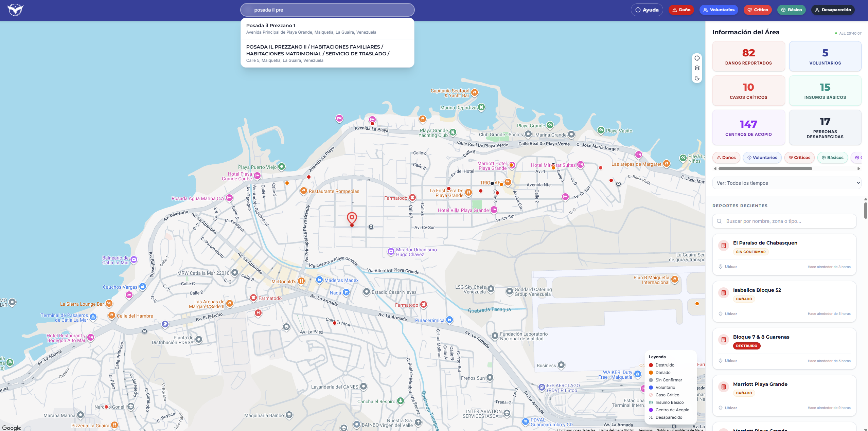The width and height of the screenshot is (868, 431).
Task: Click the McDonald's restaurant marker
Action: click(x=301, y=281)
